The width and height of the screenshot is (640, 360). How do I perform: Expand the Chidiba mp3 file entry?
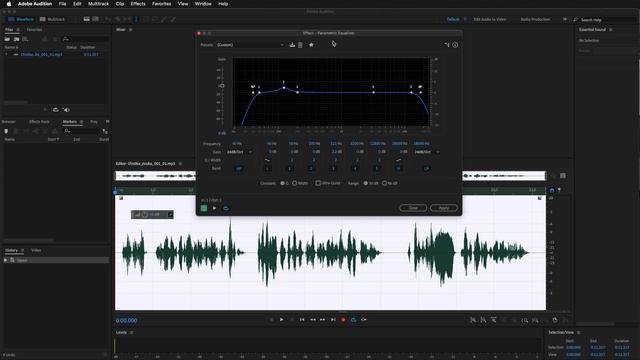tap(6, 54)
